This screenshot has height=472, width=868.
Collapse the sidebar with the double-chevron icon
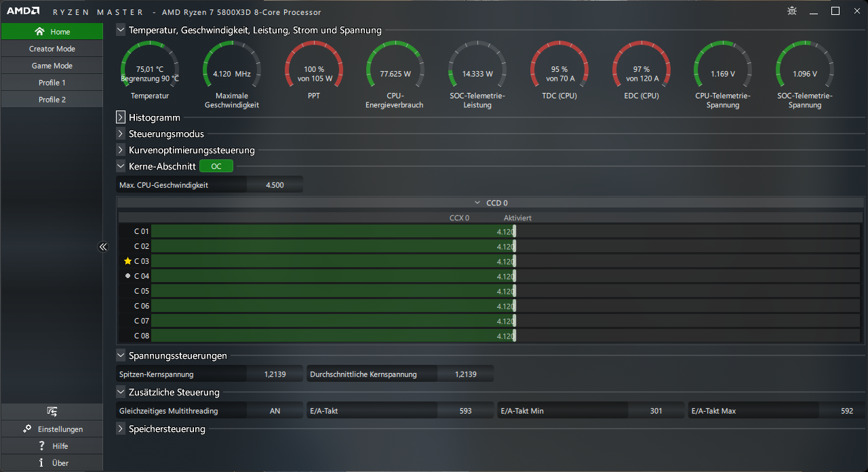(x=103, y=247)
